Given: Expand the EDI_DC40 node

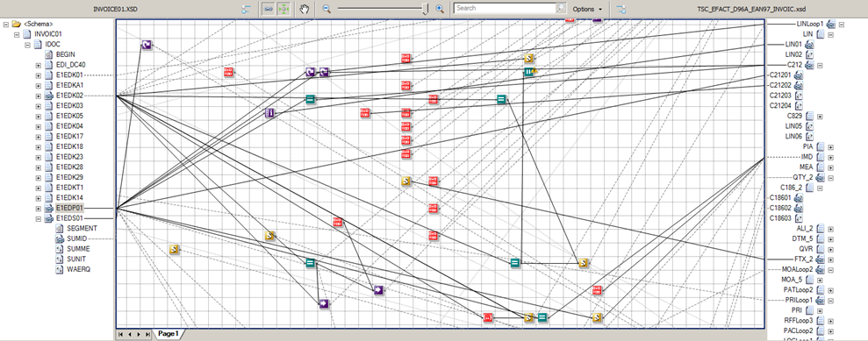Looking at the screenshot, I should pyautogui.click(x=39, y=65).
